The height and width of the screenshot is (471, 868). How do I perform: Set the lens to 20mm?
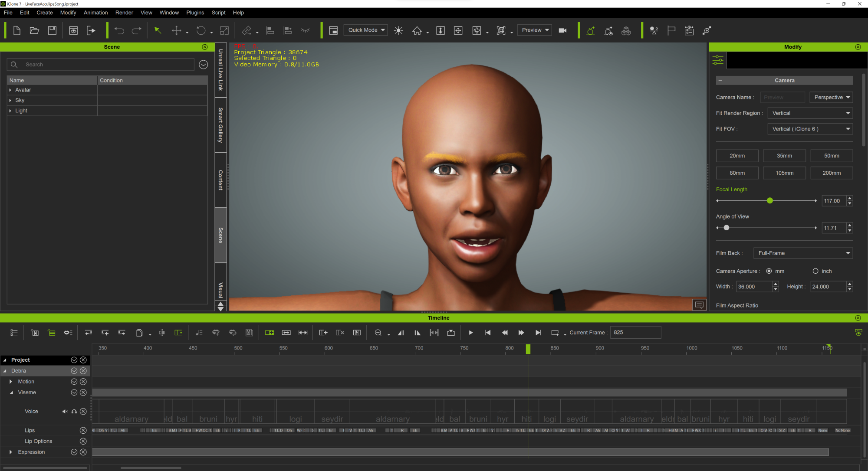(737, 156)
